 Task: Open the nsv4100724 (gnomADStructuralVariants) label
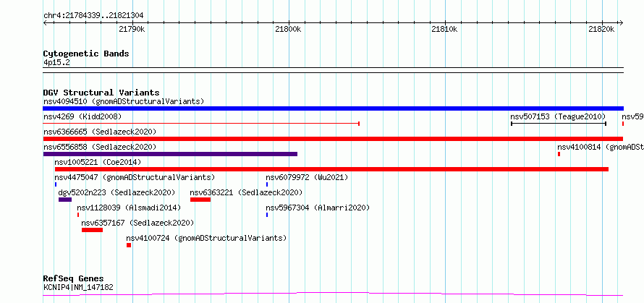[x=206, y=238]
